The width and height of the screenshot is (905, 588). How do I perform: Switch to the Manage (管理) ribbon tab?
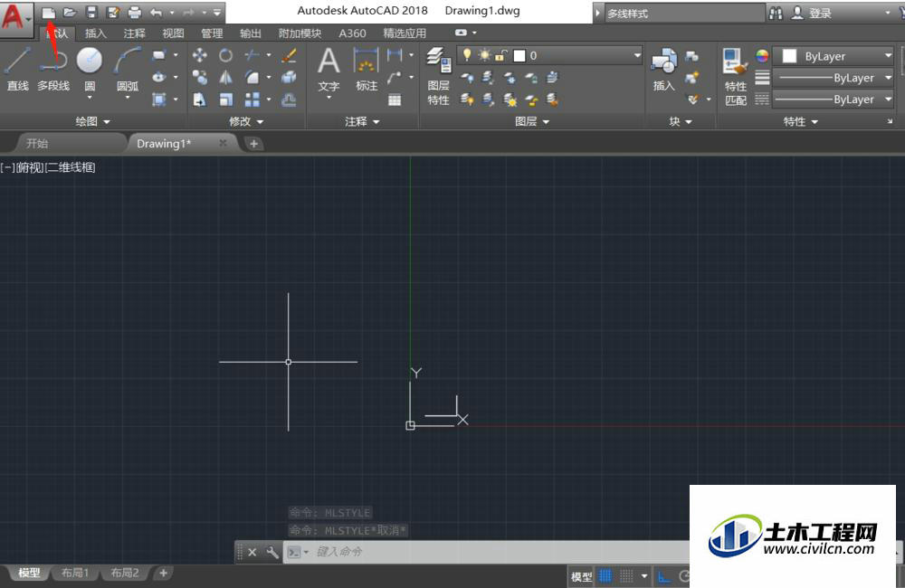coord(212,33)
